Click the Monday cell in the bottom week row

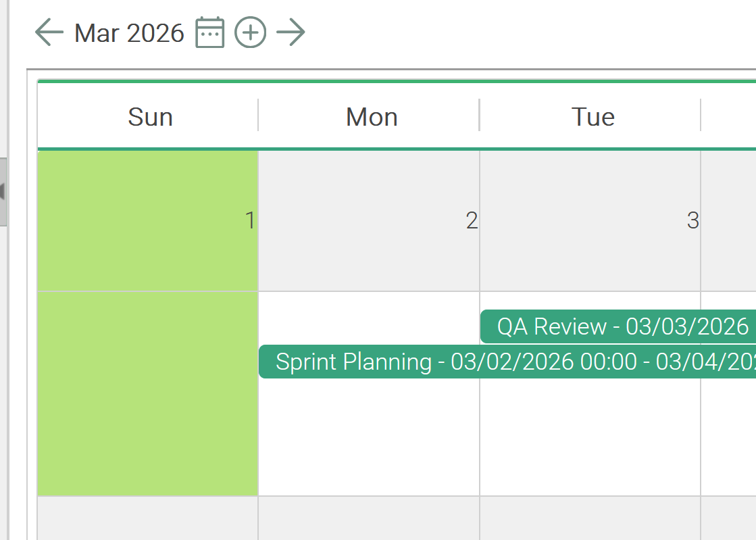click(369, 518)
